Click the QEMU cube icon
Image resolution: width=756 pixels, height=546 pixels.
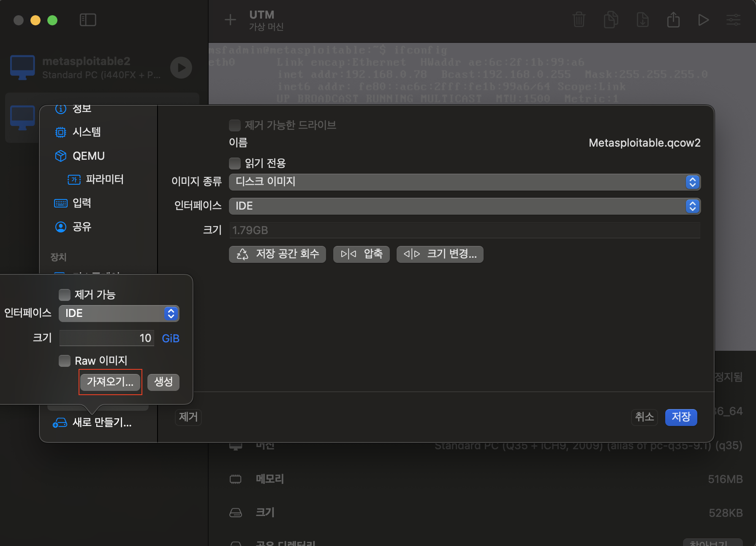tap(61, 156)
